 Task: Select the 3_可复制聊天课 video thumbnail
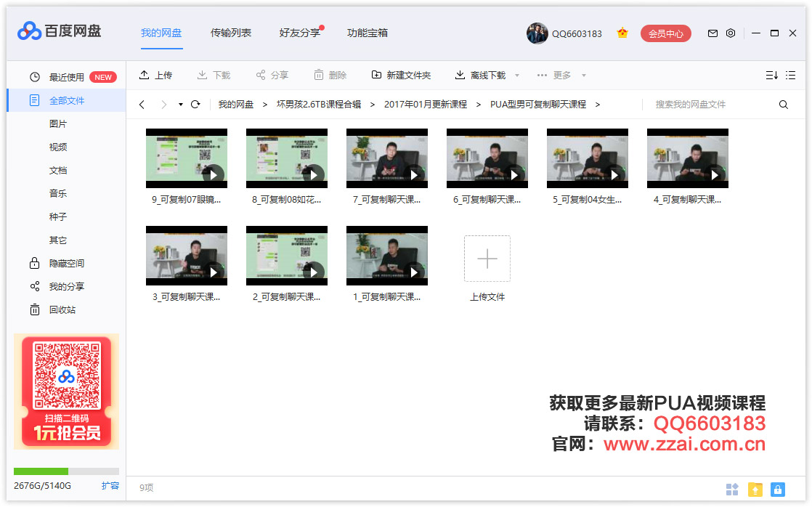pyautogui.click(x=187, y=256)
